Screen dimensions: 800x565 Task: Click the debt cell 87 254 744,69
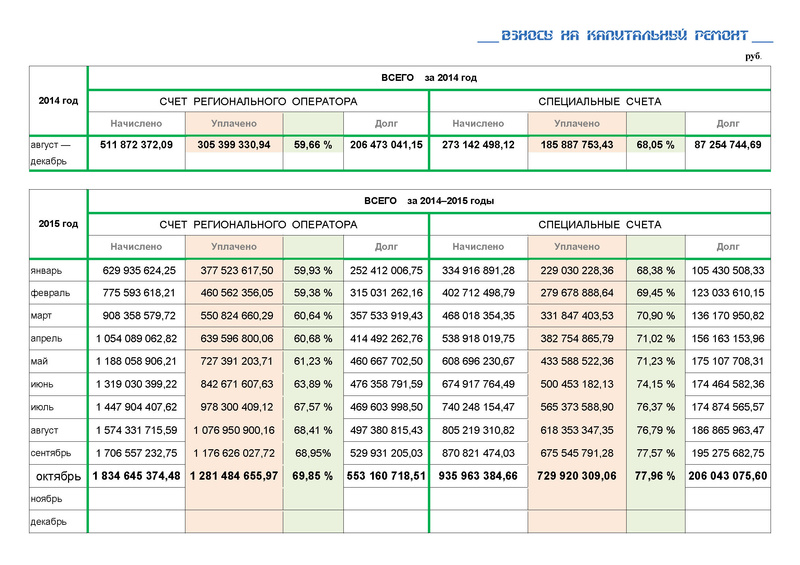727,145
